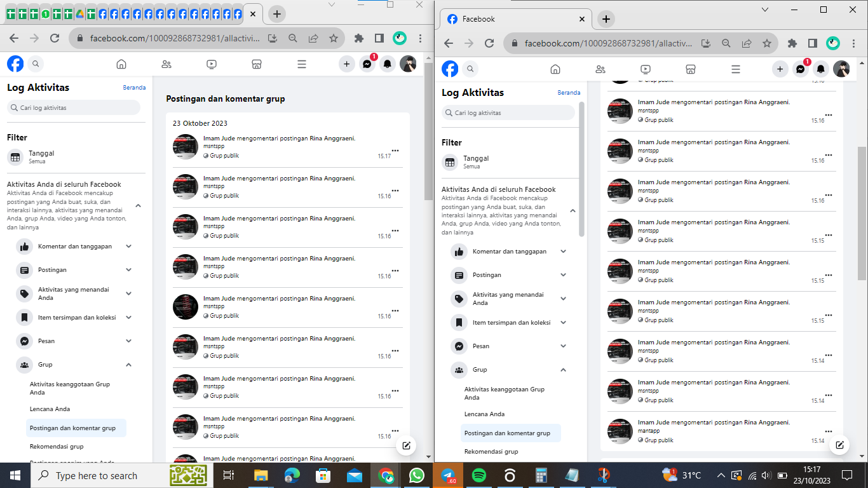This screenshot has width=868, height=488.
Task: Open Telegram from the taskbar
Action: (x=448, y=475)
